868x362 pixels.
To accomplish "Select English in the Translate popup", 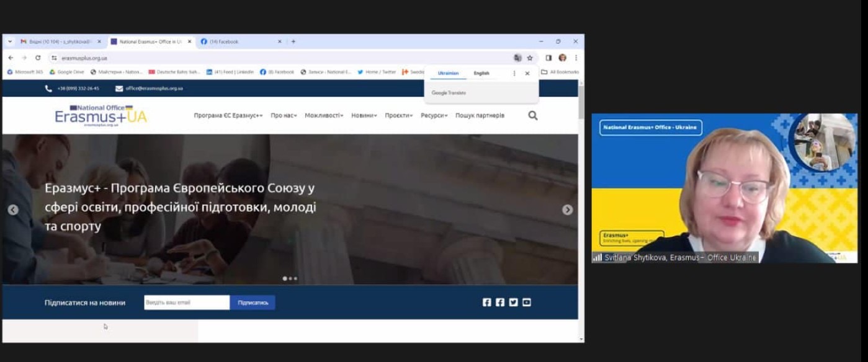I will point(481,73).
